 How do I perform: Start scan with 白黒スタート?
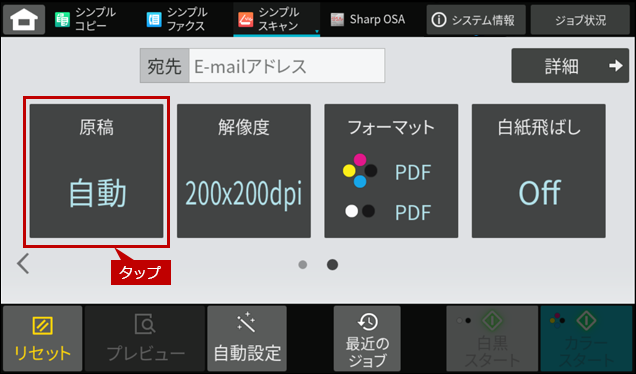click(x=492, y=339)
